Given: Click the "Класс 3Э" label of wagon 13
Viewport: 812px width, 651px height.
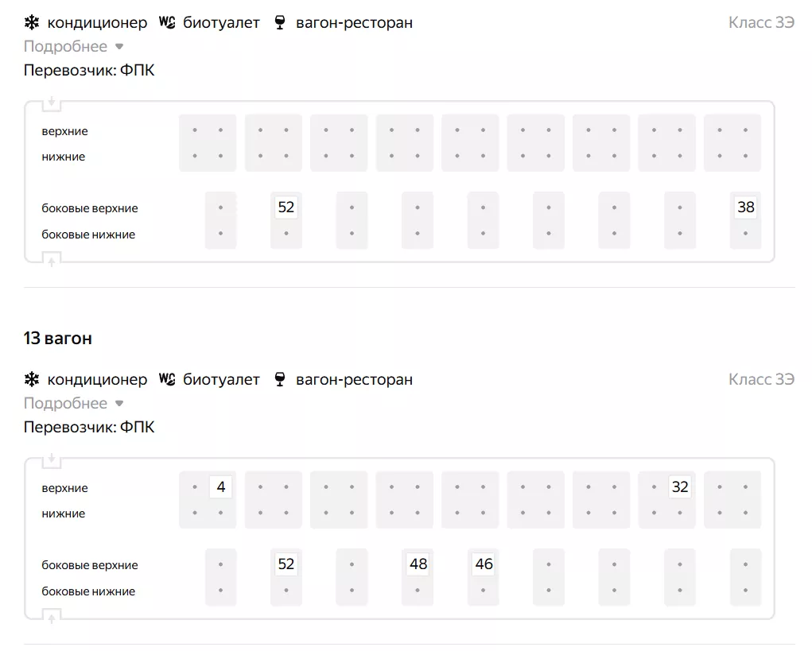Looking at the screenshot, I should [x=761, y=379].
